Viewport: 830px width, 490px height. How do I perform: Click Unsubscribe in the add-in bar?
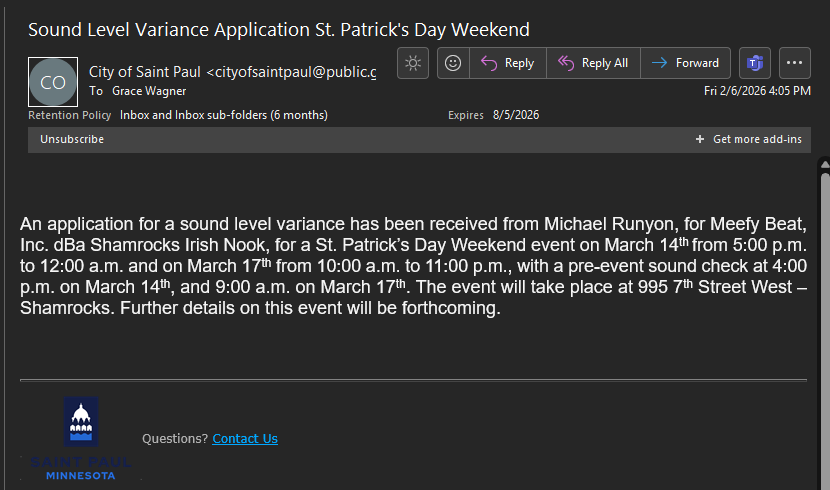click(x=72, y=139)
